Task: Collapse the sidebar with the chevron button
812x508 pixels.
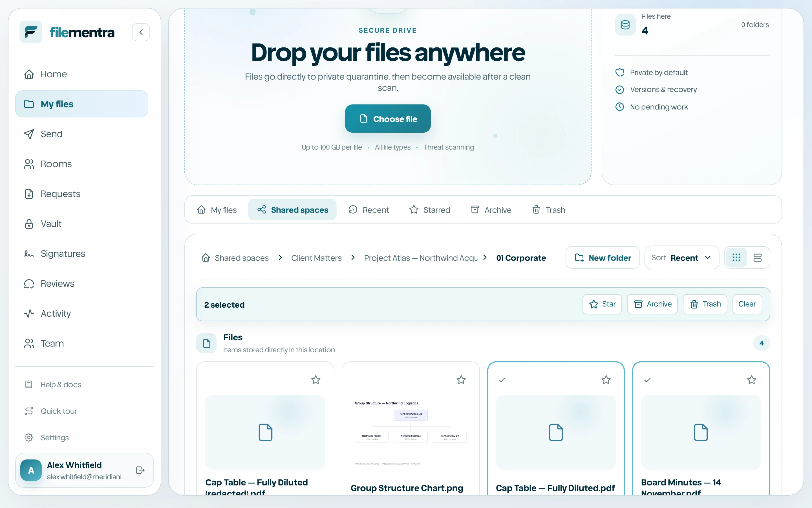Action: click(141, 32)
